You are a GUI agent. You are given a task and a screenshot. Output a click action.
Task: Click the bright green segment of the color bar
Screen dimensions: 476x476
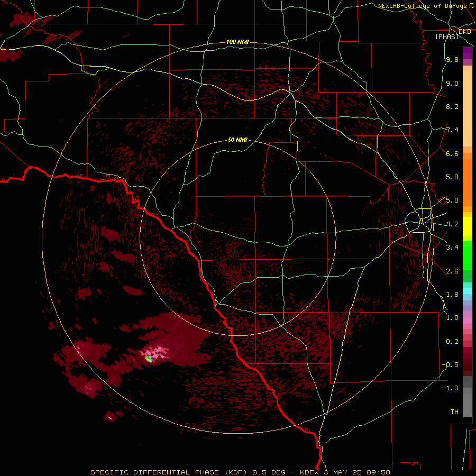point(467,255)
